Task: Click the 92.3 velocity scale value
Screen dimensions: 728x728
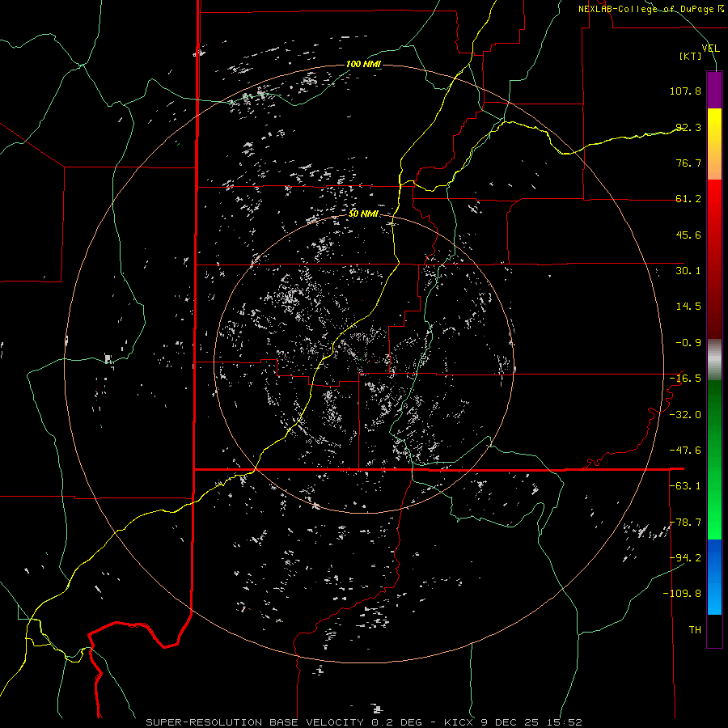Action: pyautogui.click(x=688, y=127)
